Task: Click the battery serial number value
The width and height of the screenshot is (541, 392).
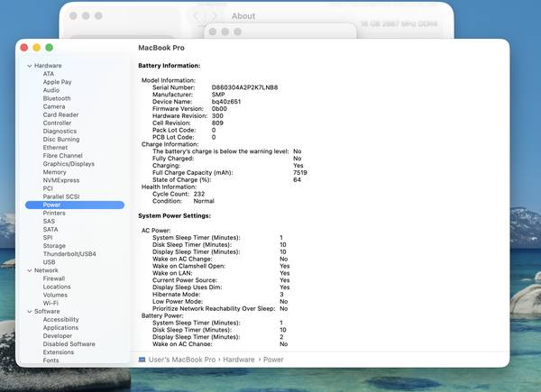Action: click(x=244, y=87)
